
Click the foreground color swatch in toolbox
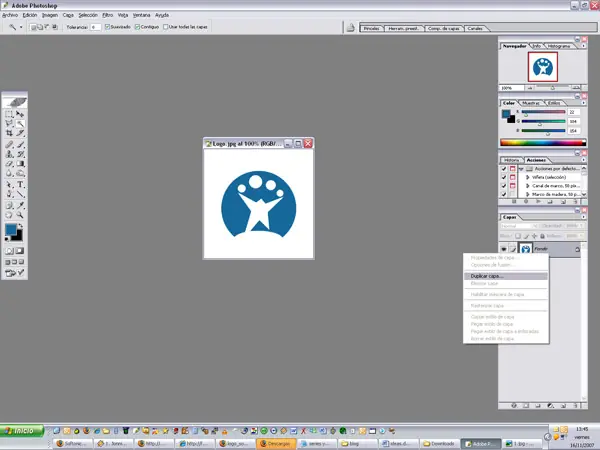pyautogui.click(x=11, y=229)
